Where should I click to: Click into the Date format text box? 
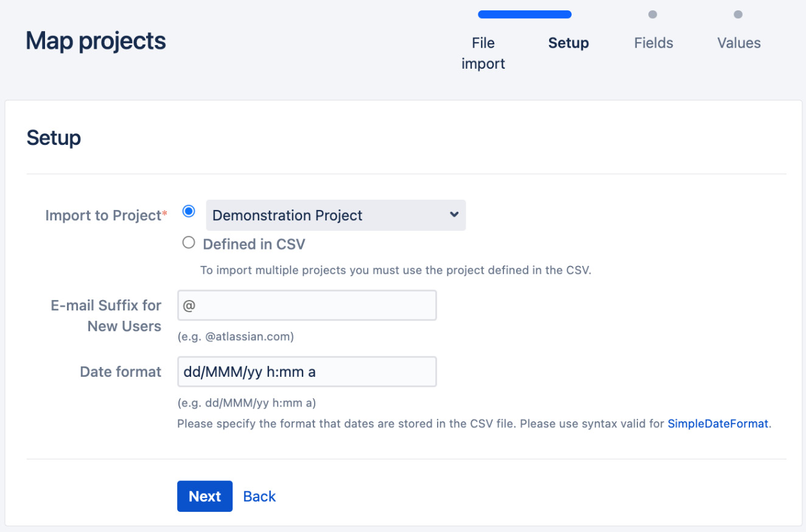pos(307,372)
